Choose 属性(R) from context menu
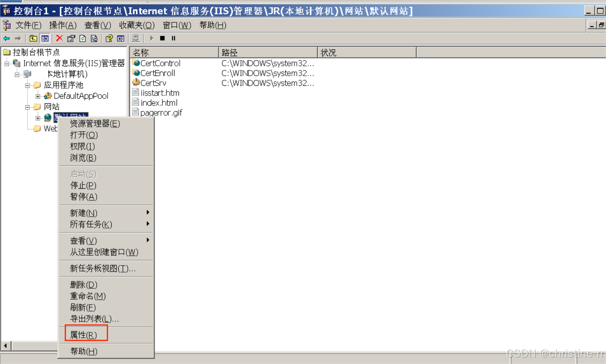 click(106, 335)
